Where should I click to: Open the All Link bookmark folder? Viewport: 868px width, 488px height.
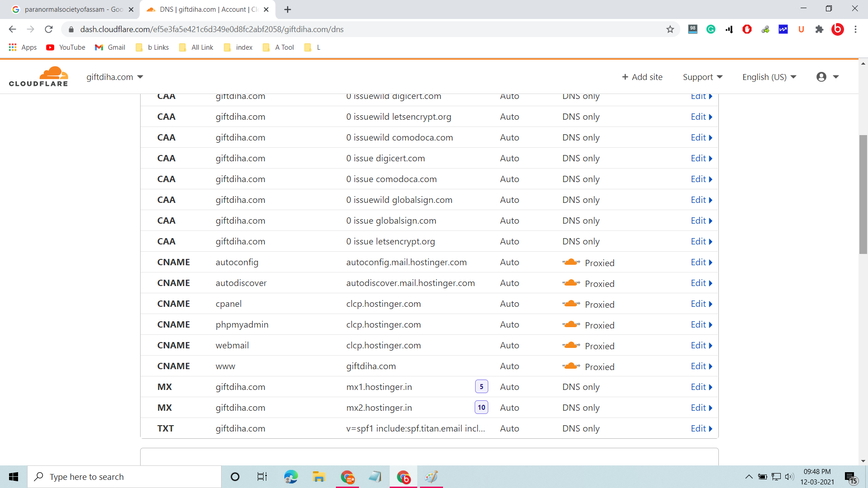(x=196, y=47)
